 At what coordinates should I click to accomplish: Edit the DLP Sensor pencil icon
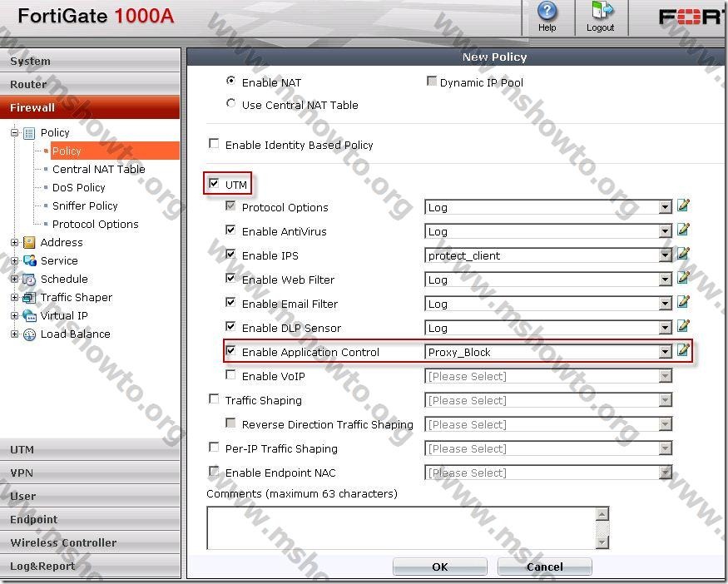tap(683, 326)
